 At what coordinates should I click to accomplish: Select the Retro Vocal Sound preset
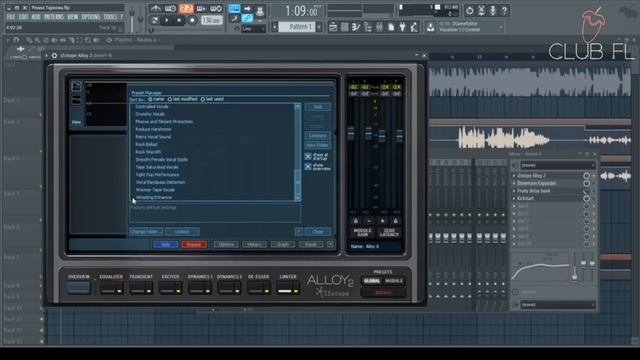tap(153, 137)
